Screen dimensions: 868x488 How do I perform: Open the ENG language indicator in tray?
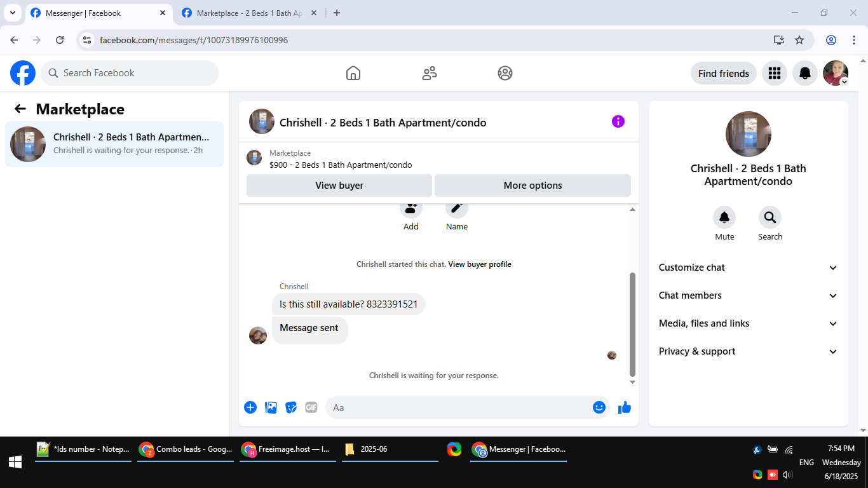pos(806,463)
